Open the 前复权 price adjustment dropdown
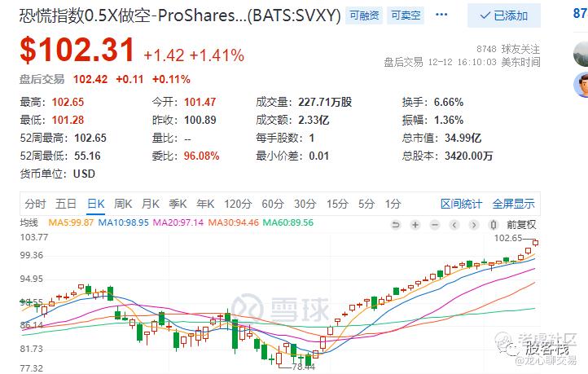Image resolution: width=588 pixels, height=374 pixels. (521, 225)
